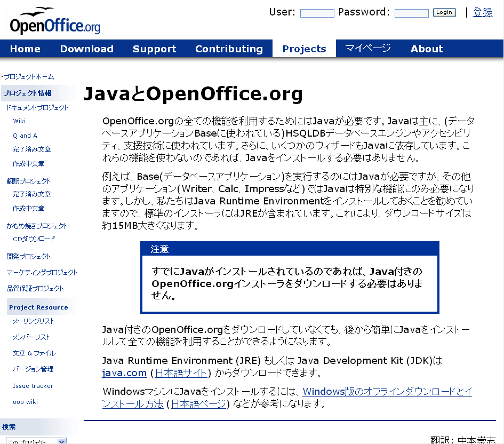Switch to the Contributing tab
This screenshot has height=444, width=504.
point(229,49)
